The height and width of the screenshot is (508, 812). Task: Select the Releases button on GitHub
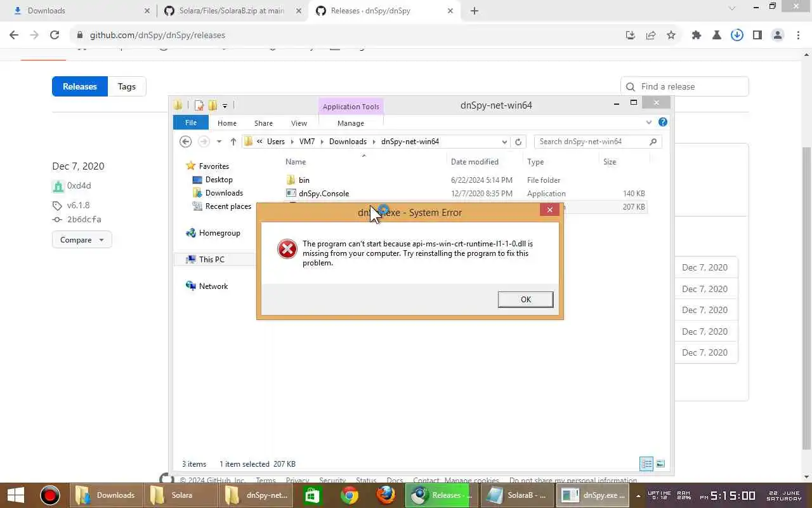click(x=80, y=86)
